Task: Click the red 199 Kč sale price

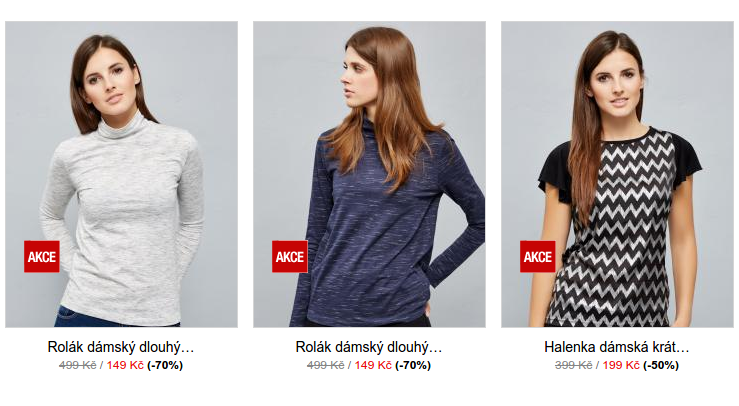Action: [x=621, y=365]
